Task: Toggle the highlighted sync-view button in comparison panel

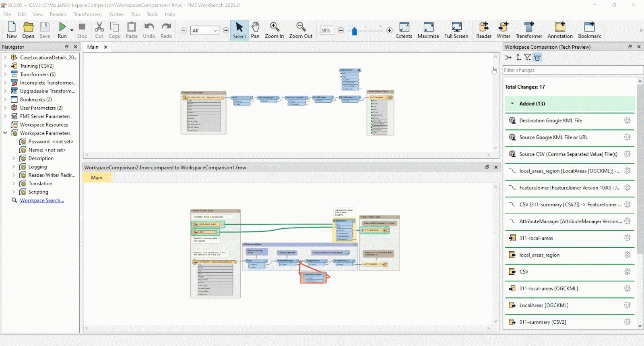Action: tap(538, 58)
